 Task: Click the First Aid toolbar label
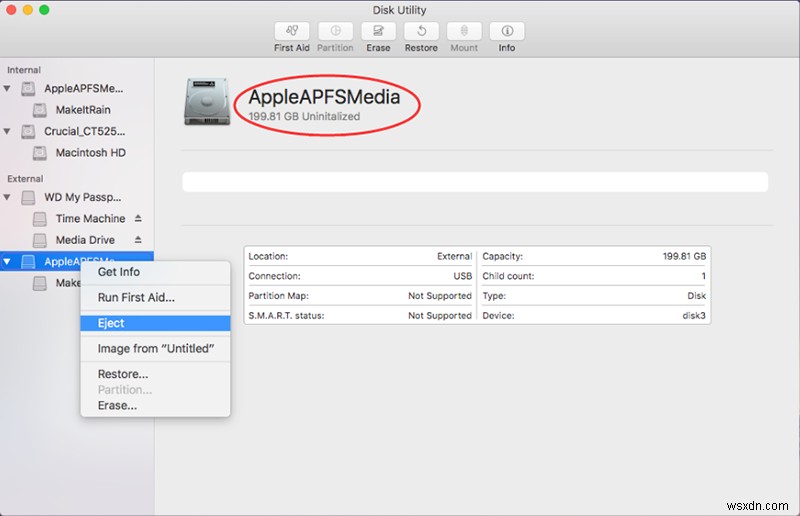pyautogui.click(x=292, y=48)
